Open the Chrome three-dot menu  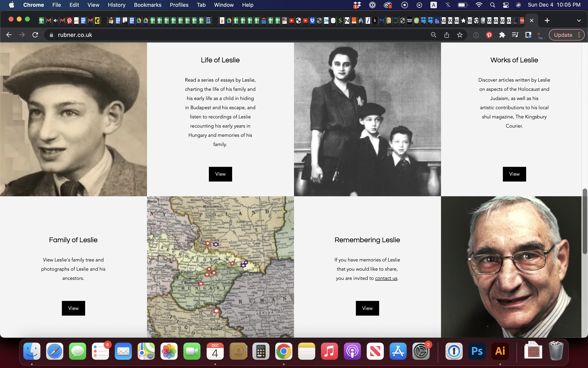(x=579, y=35)
